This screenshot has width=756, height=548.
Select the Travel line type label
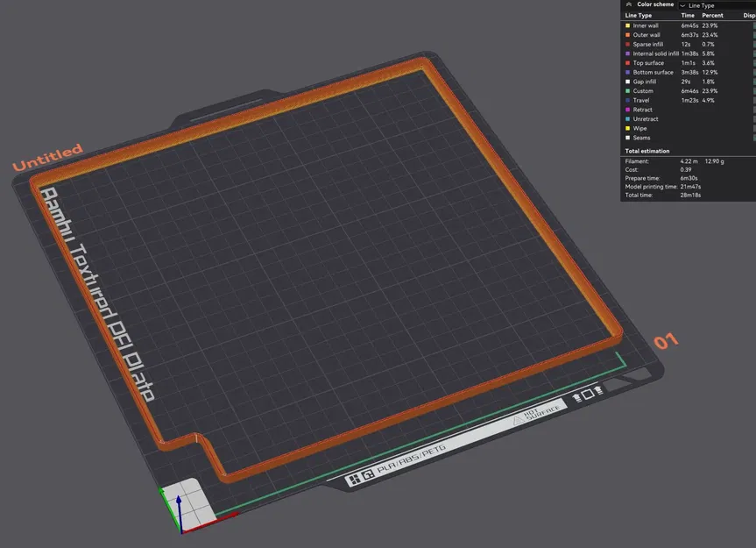641,100
